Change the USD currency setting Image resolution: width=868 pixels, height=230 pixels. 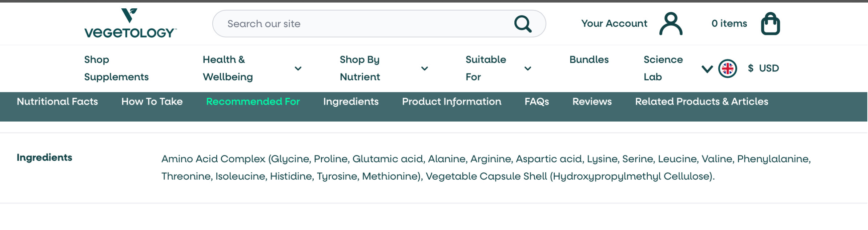point(763,68)
